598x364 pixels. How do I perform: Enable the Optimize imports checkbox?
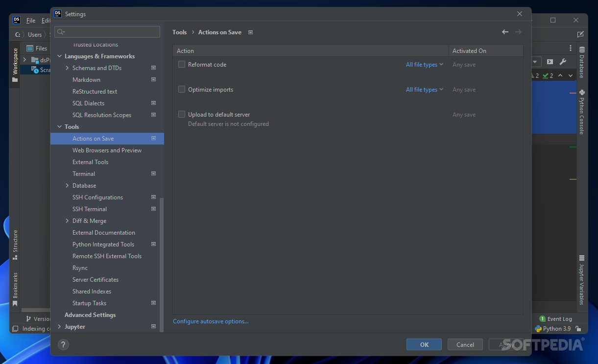tap(182, 89)
